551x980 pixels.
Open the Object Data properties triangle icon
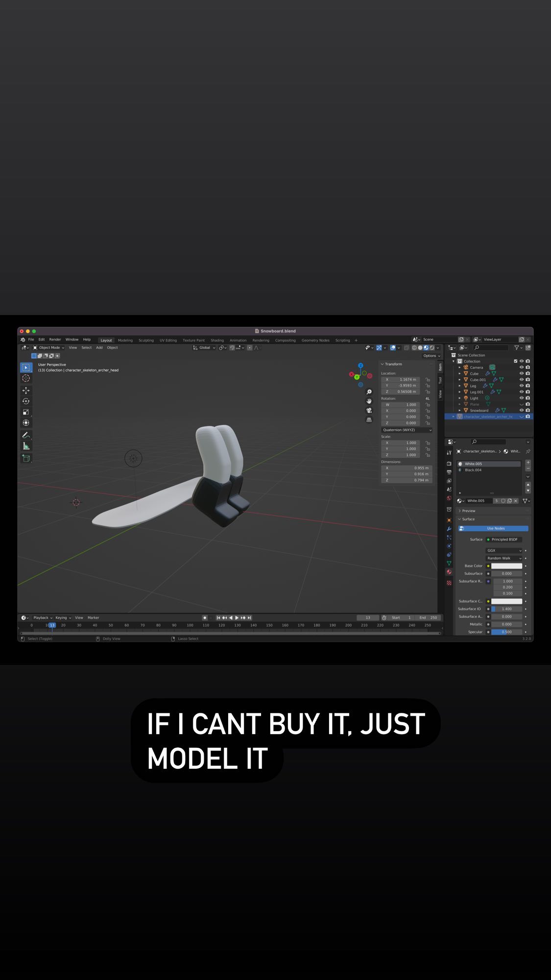click(449, 563)
